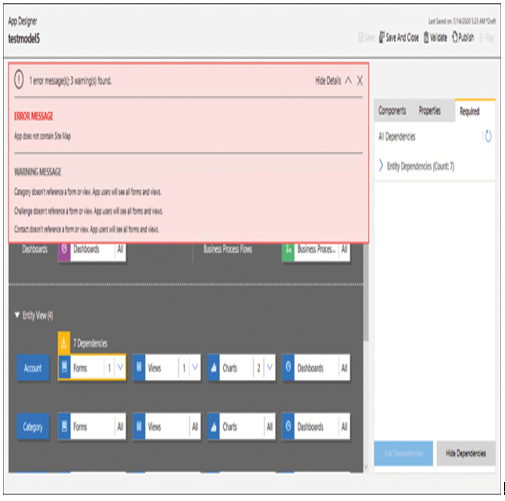Click the Save And Close icon
505x501 pixels.
382,37
